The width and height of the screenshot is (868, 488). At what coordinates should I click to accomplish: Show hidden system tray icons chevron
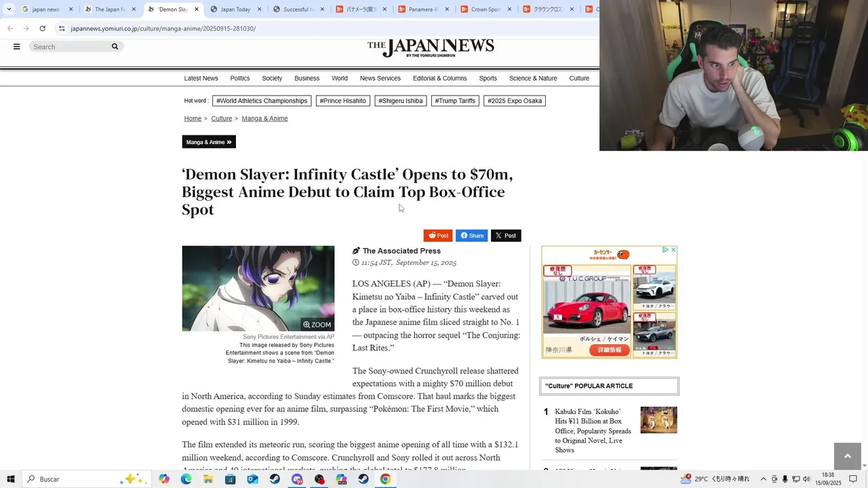[x=763, y=479]
